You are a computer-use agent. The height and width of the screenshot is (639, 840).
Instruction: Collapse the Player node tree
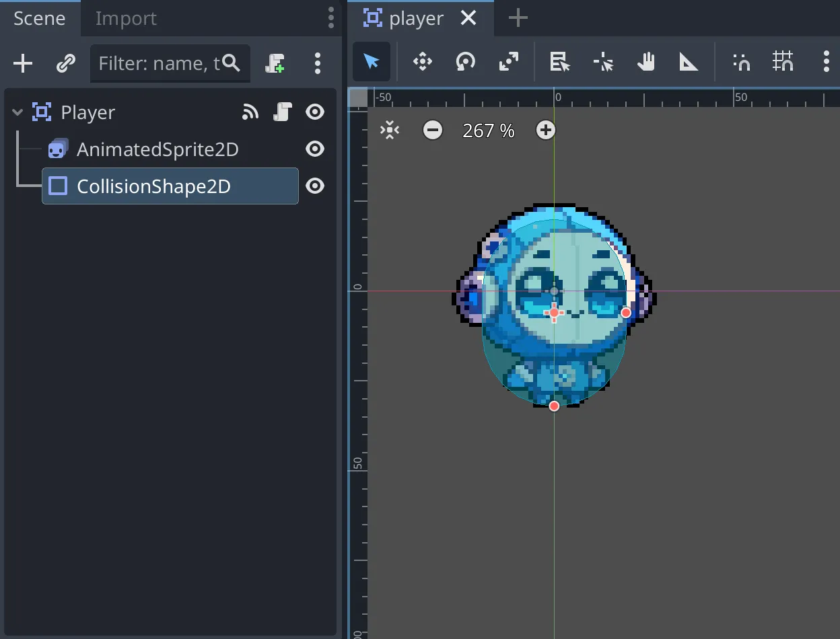[18, 112]
